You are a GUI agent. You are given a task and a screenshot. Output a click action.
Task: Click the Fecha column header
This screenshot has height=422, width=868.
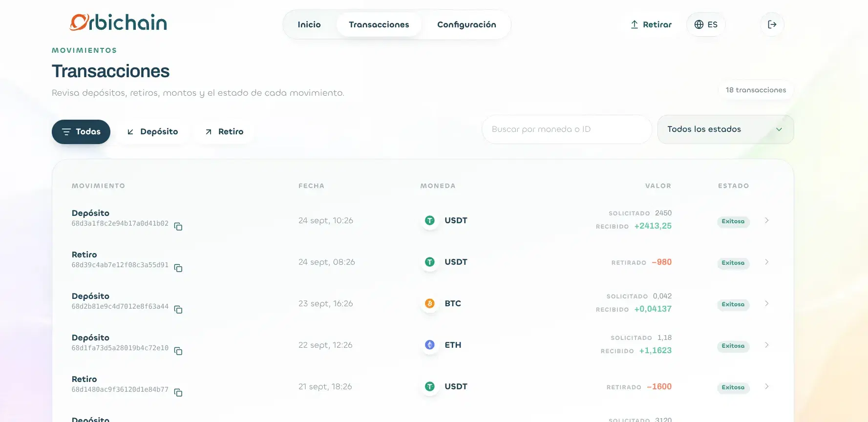312,186
